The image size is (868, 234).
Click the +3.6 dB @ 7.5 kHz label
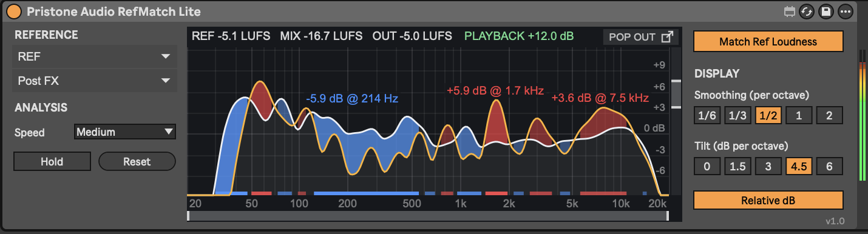(600, 98)
